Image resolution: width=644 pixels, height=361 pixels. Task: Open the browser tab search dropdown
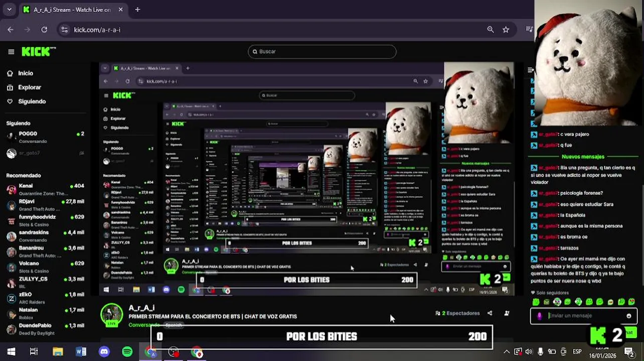9,10
